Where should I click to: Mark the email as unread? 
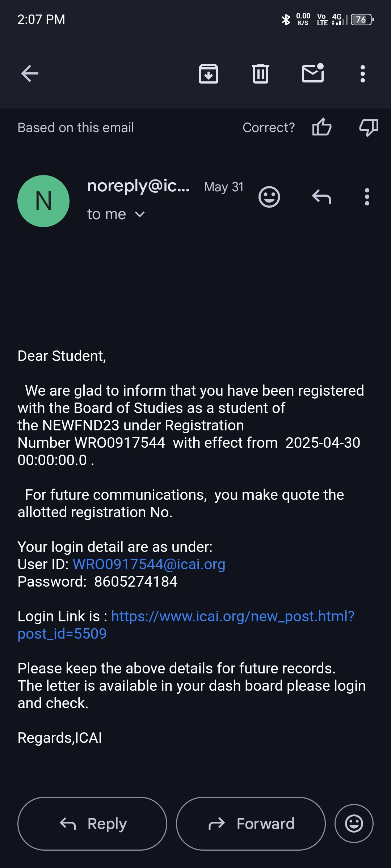point(313,73)
